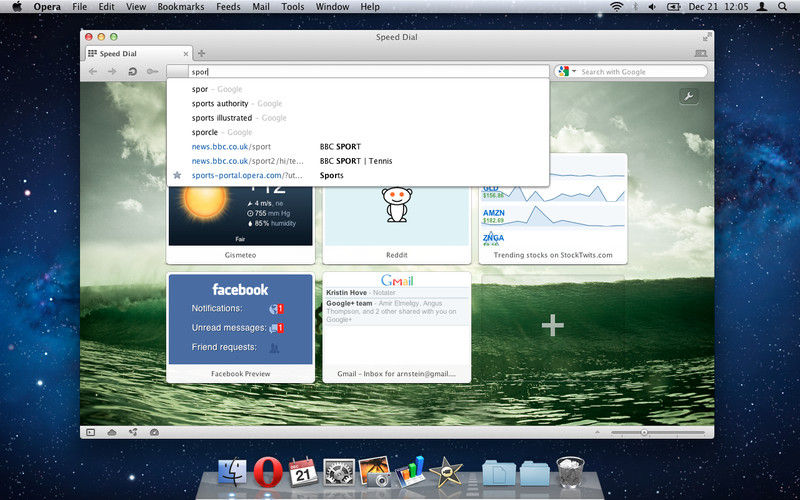Viewport: 800px width, 500px height.
Task: Select the Speed Dial tab
Action: pos(137,53)
